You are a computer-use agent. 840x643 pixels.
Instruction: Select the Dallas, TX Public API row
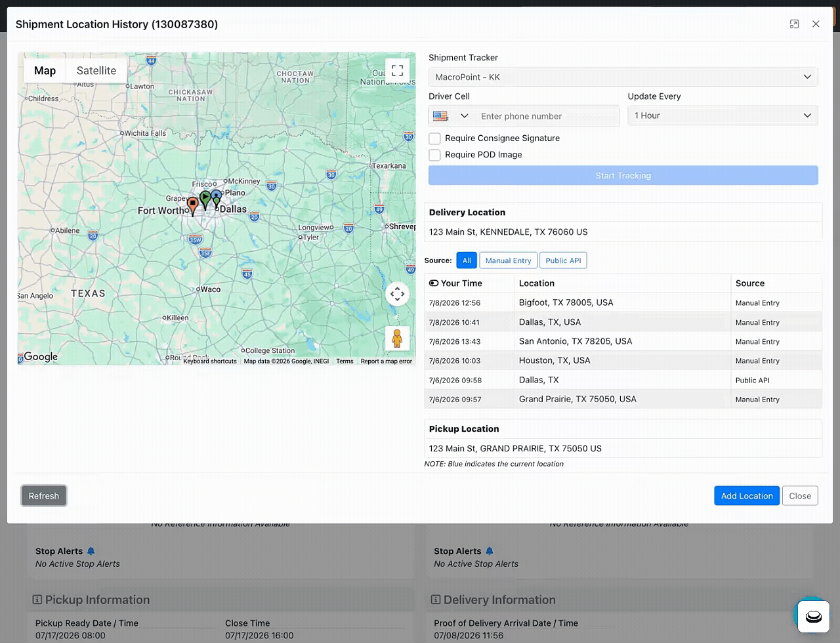point(623,380)
